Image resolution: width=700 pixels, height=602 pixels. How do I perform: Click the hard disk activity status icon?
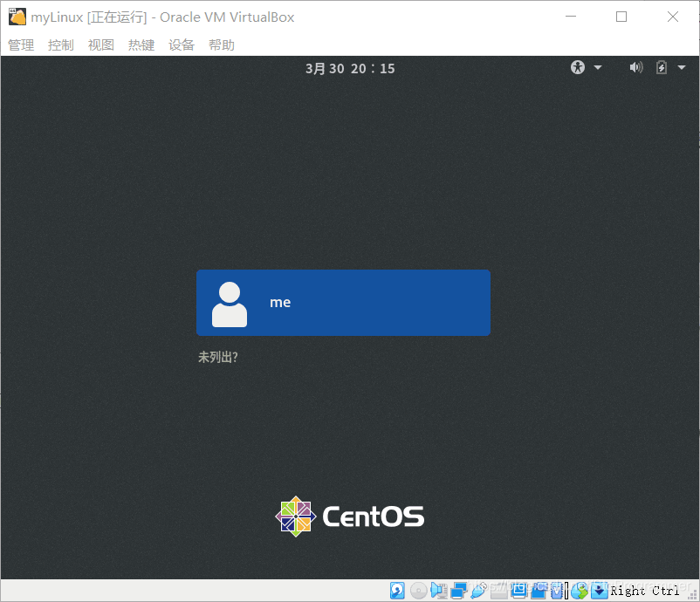click(x=397, y=591)
